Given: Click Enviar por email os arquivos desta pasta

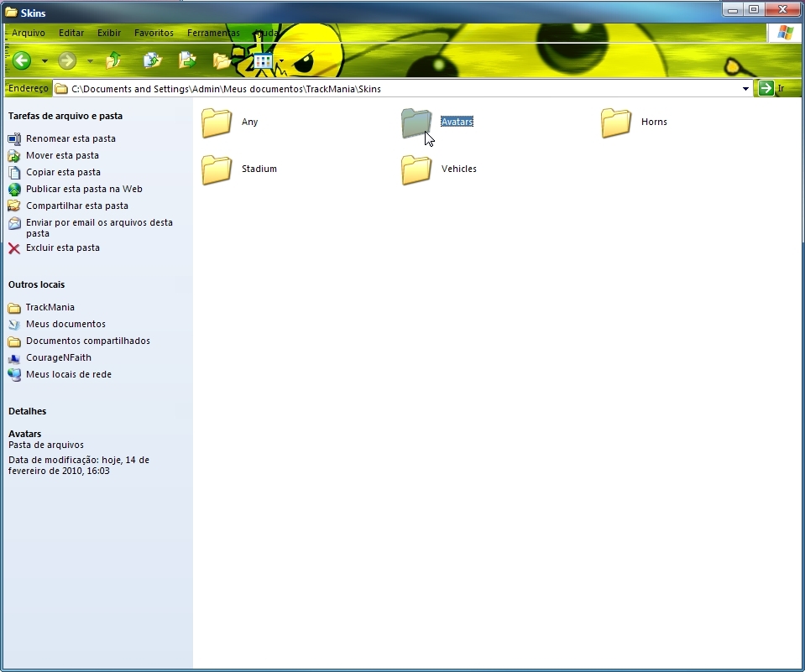Looking at the screenshot, I should click(x=99, y=227).
